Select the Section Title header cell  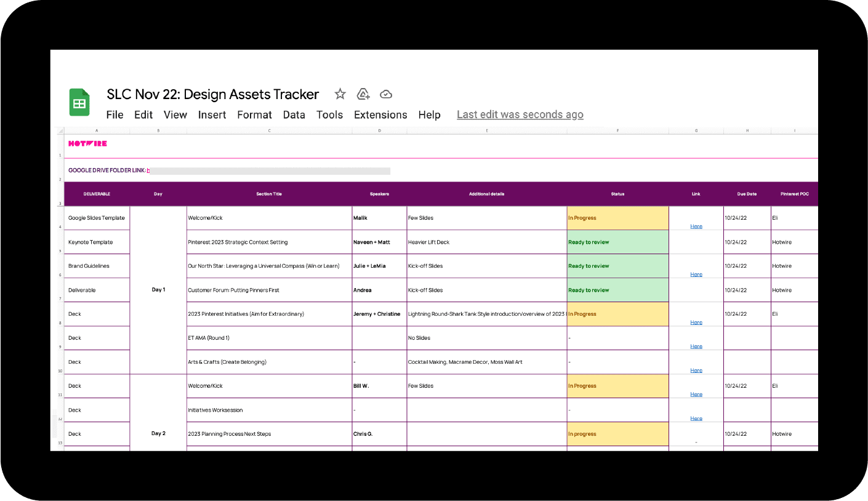(269, 194)
